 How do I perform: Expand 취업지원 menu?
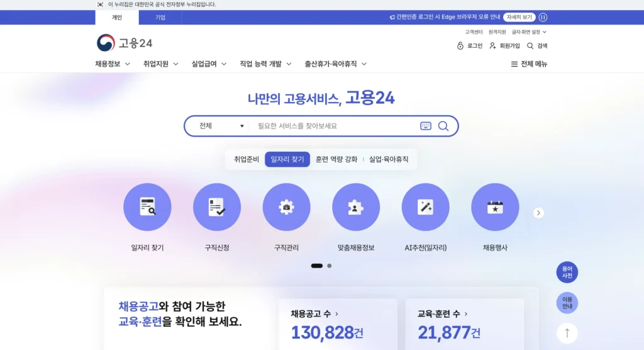coord(160,64)
